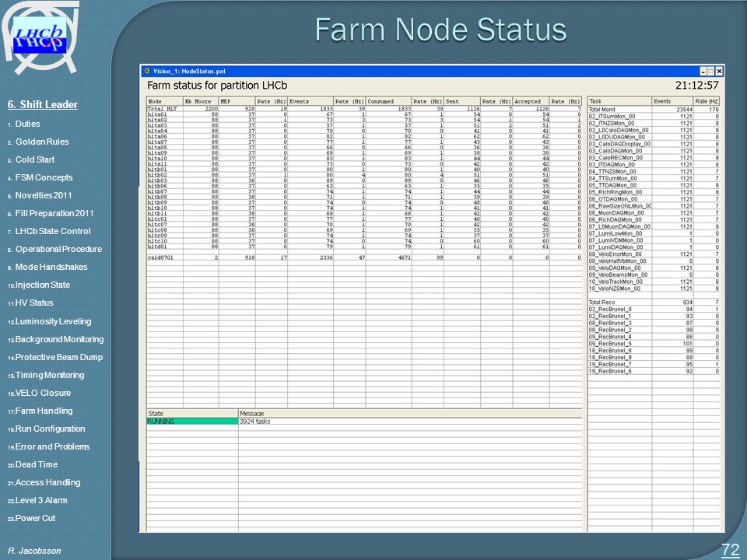Open Fill Preparation 2011
This screenshot has width=747, height=560.
(x=54, y=213)
